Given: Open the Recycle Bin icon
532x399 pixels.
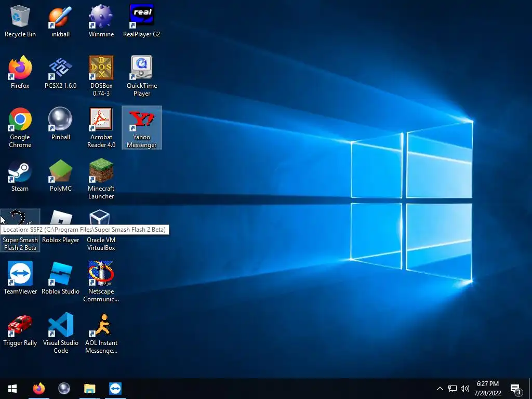Looking at the screenshot, I should coord(20,21).
